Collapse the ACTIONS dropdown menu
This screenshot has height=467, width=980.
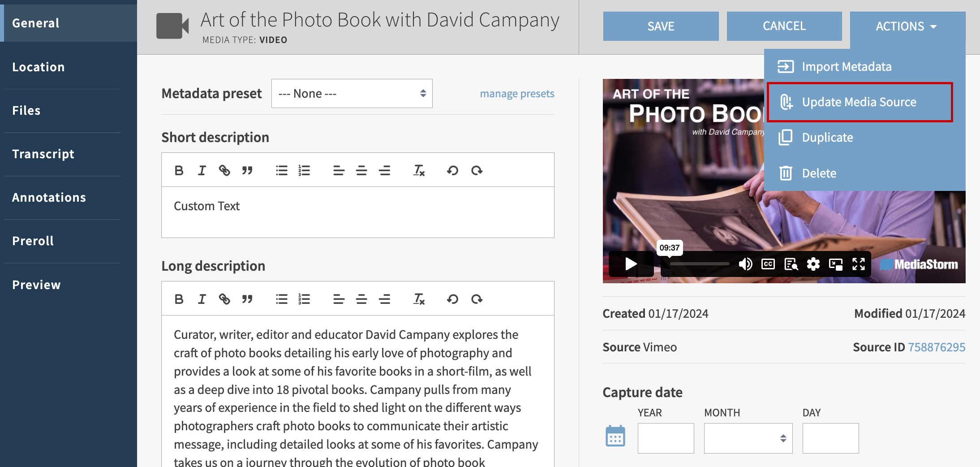[907, 26]
